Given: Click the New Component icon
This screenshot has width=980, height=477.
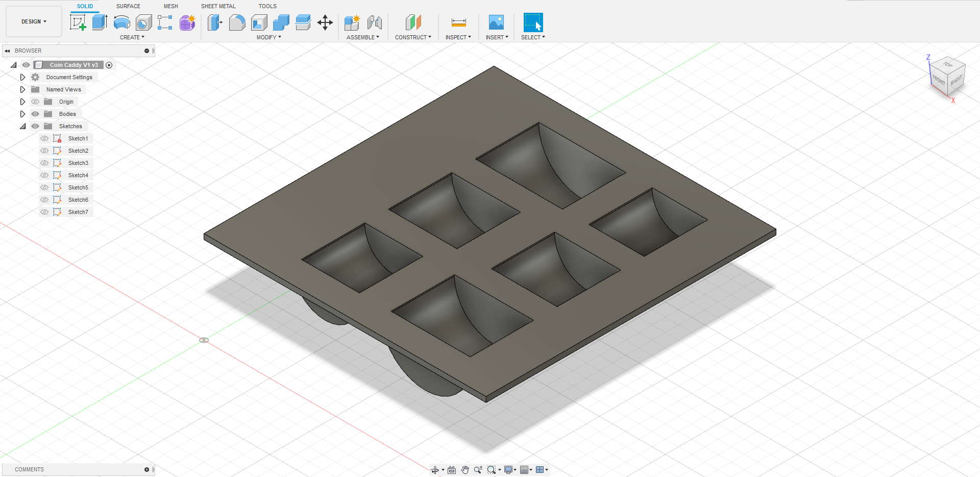Looking at the screenshot, I should tap(352, 22).
